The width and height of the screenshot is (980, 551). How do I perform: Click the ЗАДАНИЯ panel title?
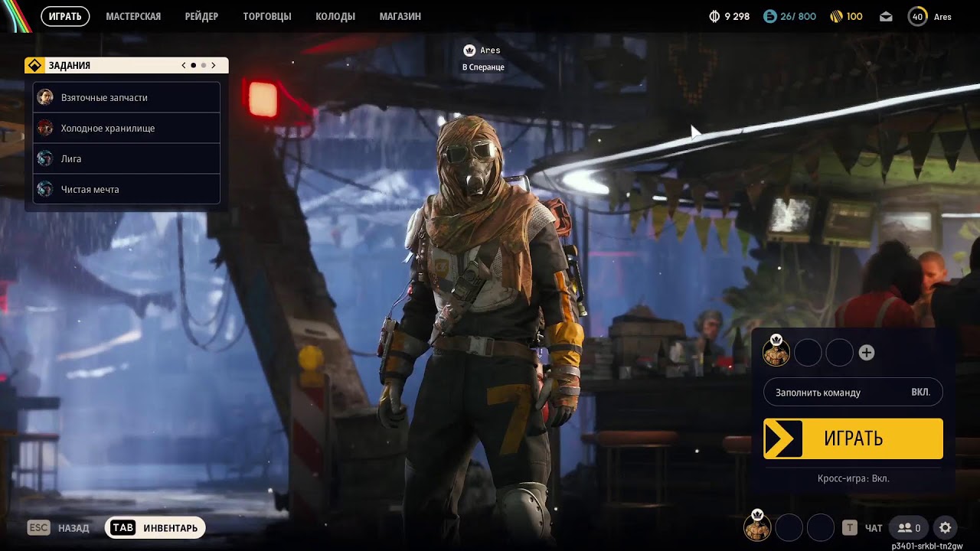(70, 66)
